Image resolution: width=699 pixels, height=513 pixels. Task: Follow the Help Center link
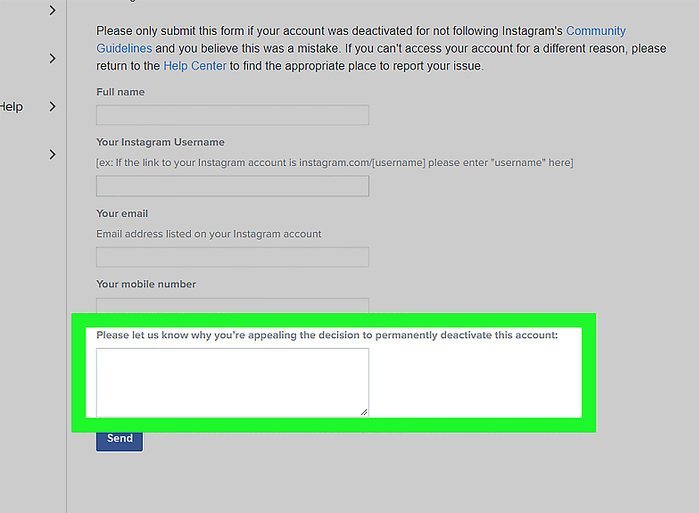[x=195, y=66]
